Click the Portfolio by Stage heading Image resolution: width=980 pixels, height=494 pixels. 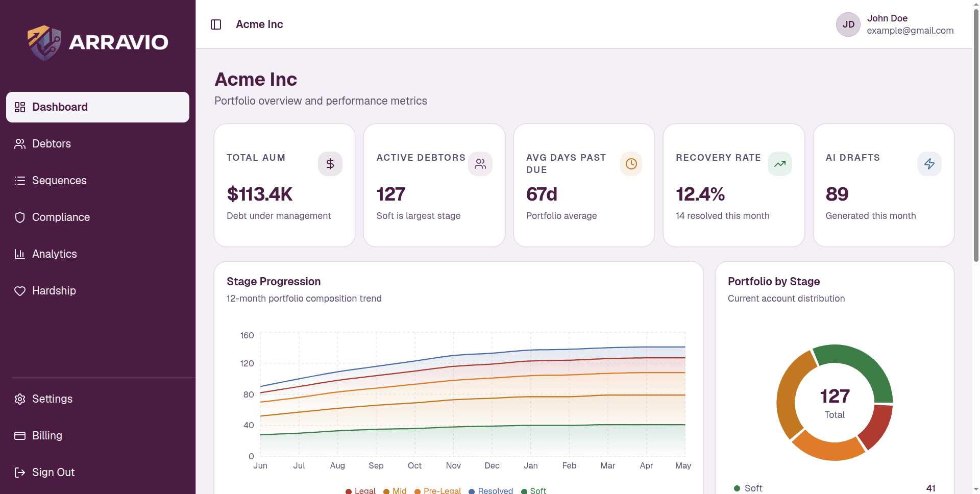pyautogui.click(x=774, y=282)
